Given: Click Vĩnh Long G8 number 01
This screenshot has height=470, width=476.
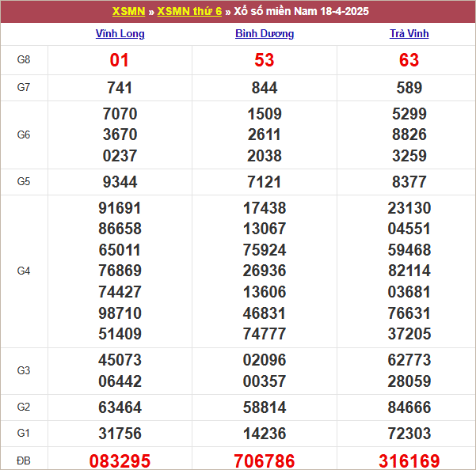Looking at the screenshot, I should [120, 60].
